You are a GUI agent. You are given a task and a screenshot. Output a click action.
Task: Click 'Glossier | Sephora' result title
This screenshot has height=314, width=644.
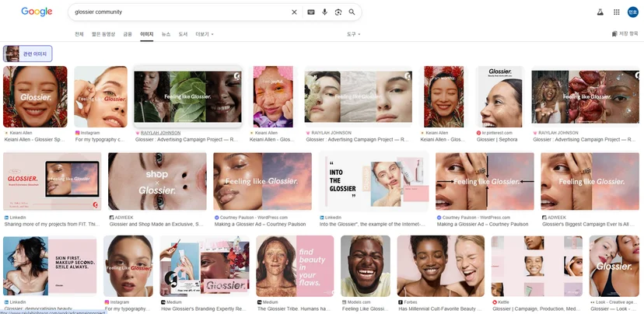(497, 140)
